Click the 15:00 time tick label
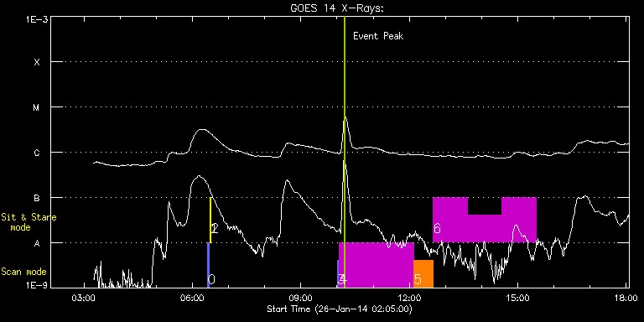This screenshot has height=322, width=644. point(517,298)
